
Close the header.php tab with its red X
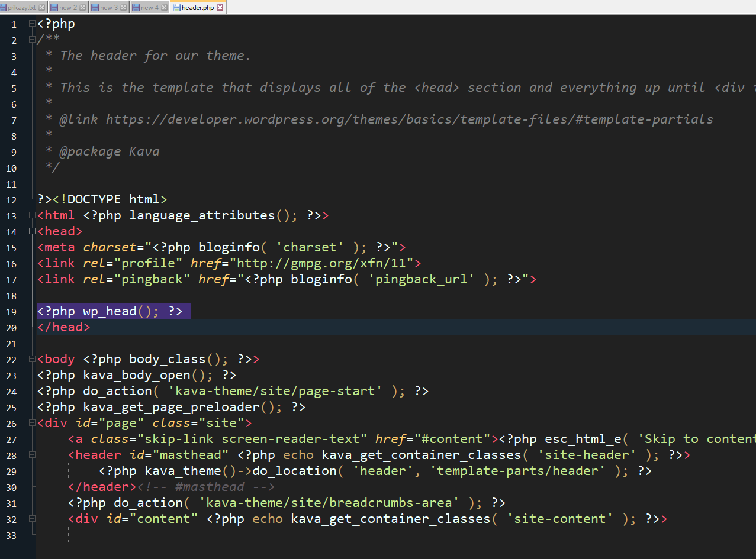pyautogui.click(x=220, y=7)
